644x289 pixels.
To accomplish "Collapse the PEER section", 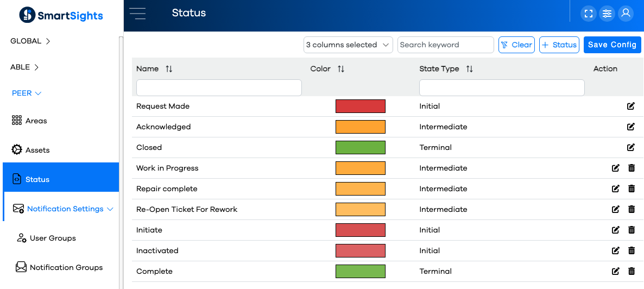I will click(27, 93).
